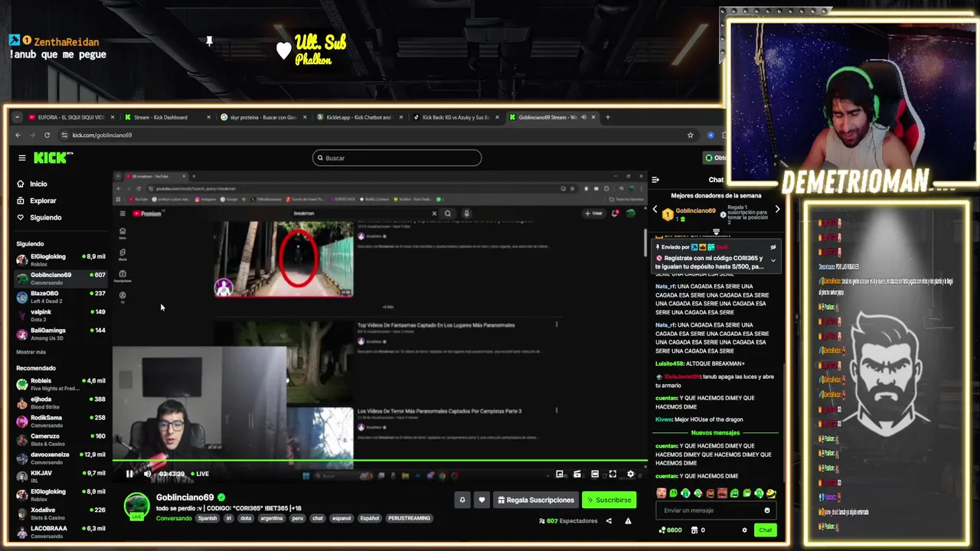Select the argentina tag
Viewport: 980px width, 551px height.
(271, 518)
